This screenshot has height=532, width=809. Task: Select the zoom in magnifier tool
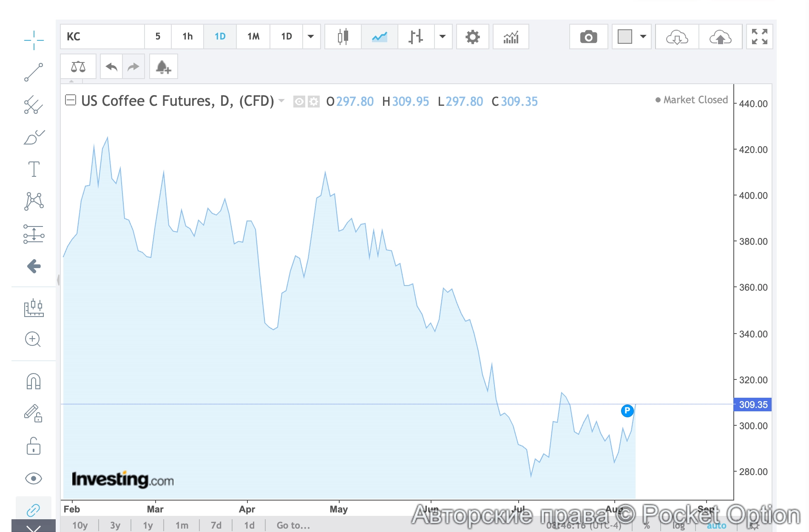[x=33, y=339]
